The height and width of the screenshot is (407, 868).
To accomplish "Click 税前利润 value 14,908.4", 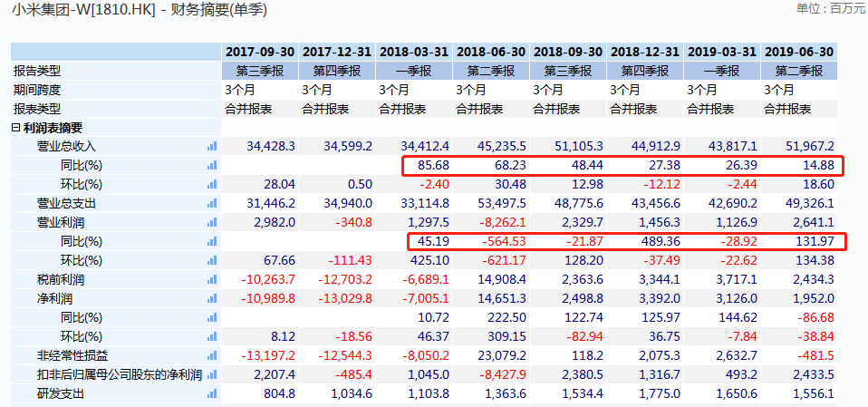I will [502, 279].
